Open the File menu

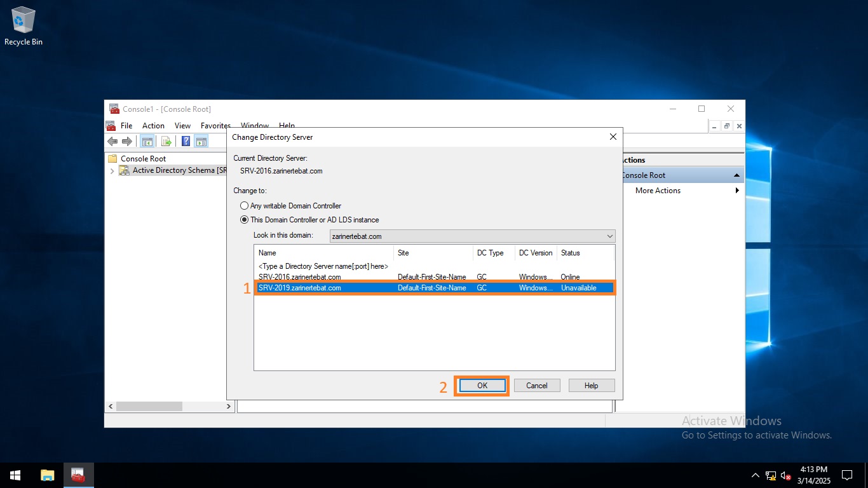(126, 126)
